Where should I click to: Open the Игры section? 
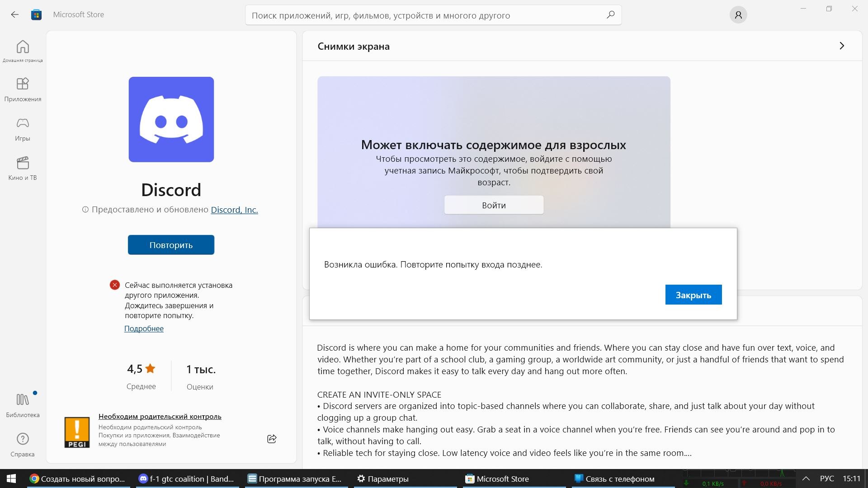[23, 129]
